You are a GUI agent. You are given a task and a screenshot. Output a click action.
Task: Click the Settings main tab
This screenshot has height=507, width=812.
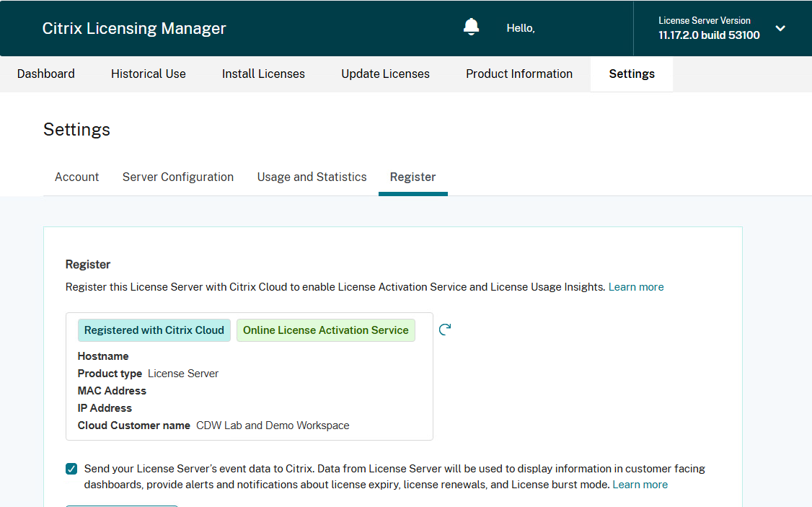[x=632, y=74]
